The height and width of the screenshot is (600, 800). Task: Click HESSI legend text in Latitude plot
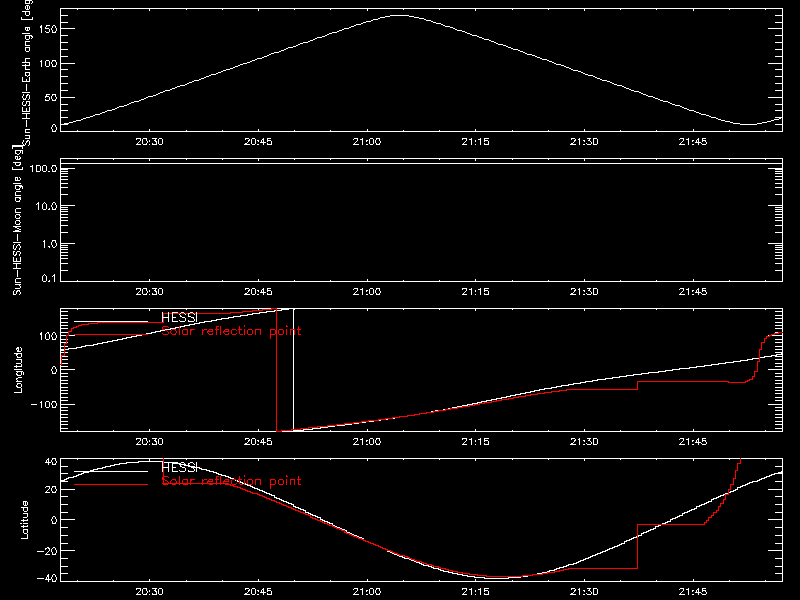(x=179, y=467)
